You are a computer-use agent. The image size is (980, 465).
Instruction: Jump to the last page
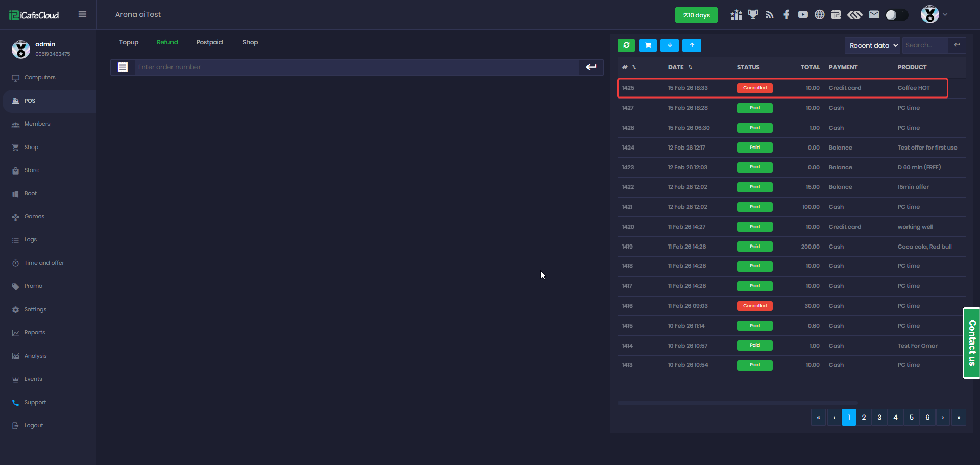959,418
